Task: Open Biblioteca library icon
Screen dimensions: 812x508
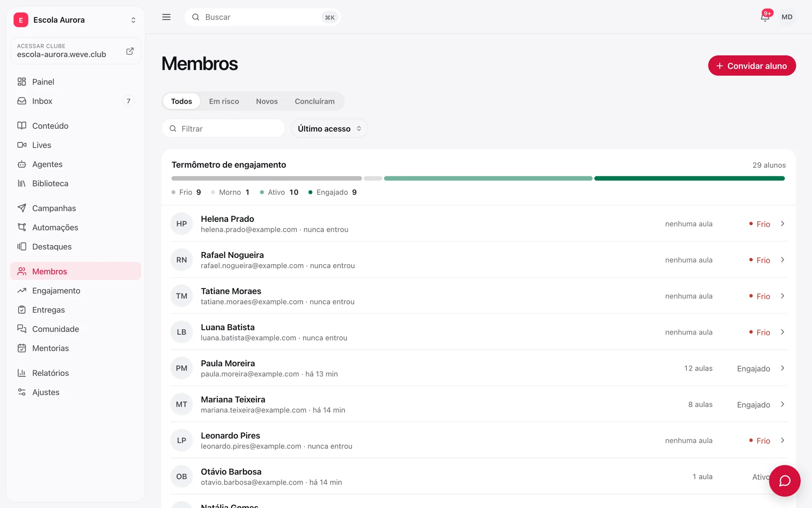Action: [x=22, y=183]
